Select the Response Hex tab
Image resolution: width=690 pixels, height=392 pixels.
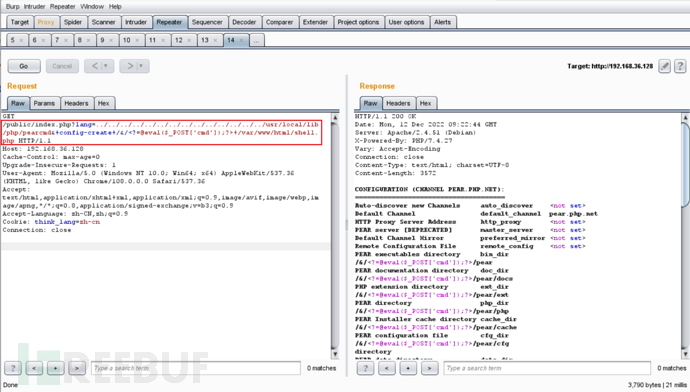click(425, 103)
